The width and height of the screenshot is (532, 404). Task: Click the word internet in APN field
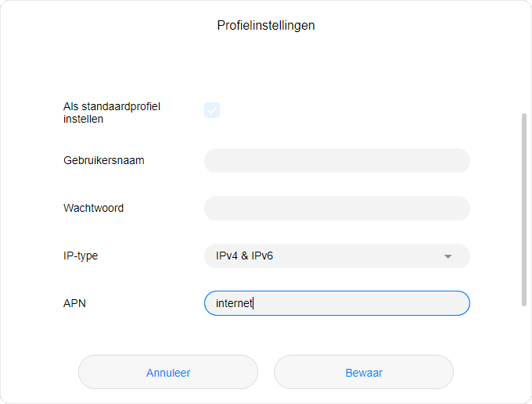234,303
